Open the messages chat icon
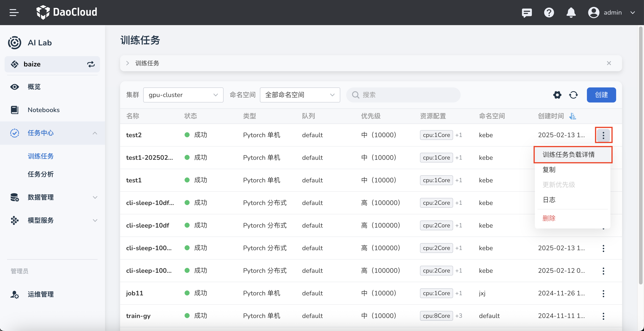Screen dimensions: 644x331 point(526,13)
